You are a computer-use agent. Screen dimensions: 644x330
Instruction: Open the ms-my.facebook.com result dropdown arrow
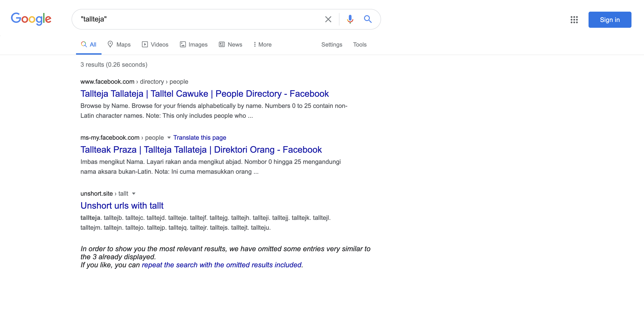[x=169, y=138]
